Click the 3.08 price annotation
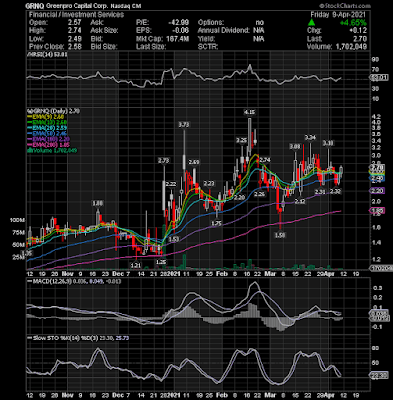The image size is (393, 400). click(x=295, y=146)
